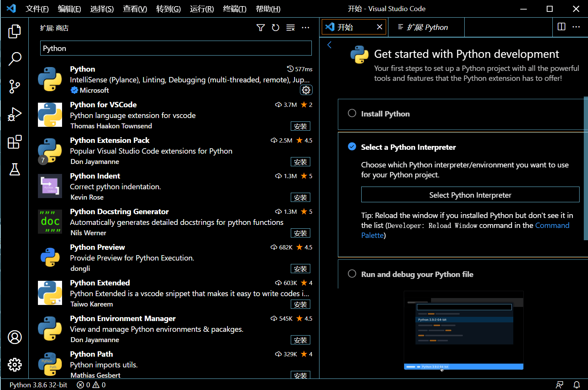Click the Python Docstring Generator icon
Viewport: 588px width, 390px height.
pos(50,221)
